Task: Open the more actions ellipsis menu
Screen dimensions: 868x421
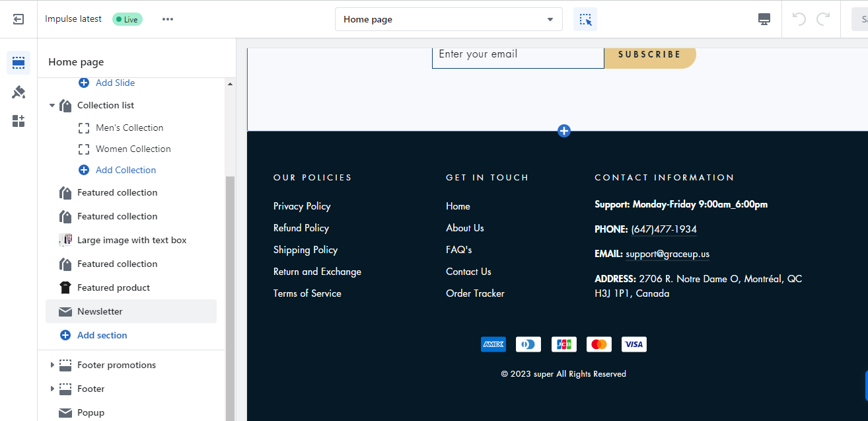Action: 167,19
